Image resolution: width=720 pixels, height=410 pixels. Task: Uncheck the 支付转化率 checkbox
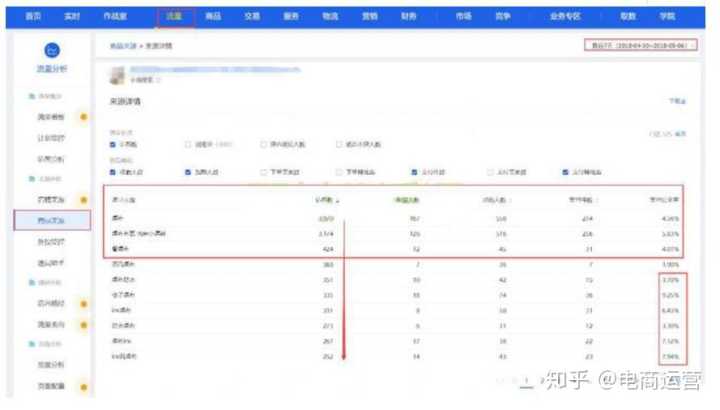point(565,172)
